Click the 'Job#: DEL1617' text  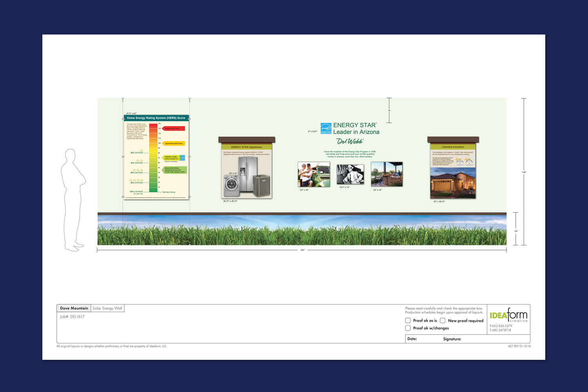click(72, 317)
